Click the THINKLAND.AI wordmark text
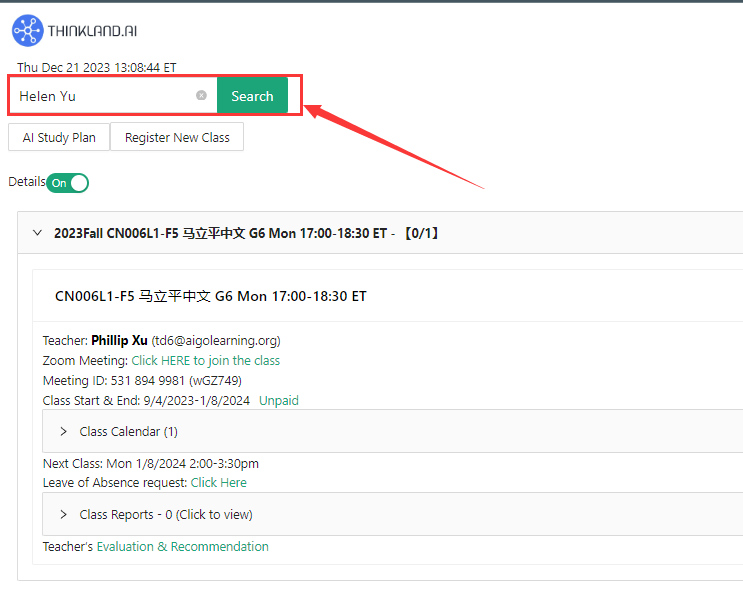This screenshot has height=598, width=743. [92, 32]
